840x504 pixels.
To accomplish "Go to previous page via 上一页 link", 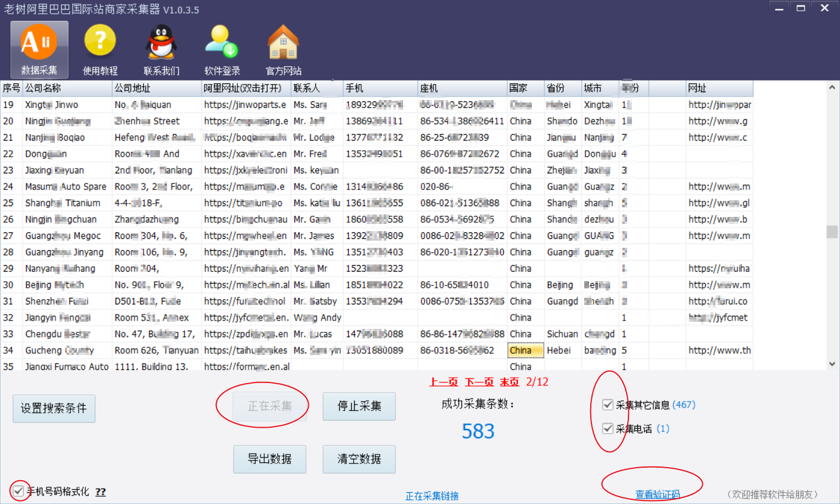I will click(444, 382).
